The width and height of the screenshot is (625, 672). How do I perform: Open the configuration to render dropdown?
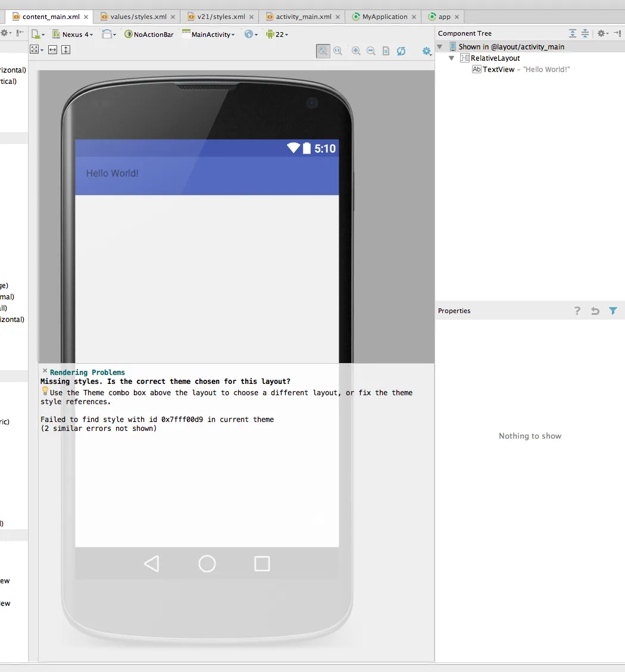click(x=37, y=35)
